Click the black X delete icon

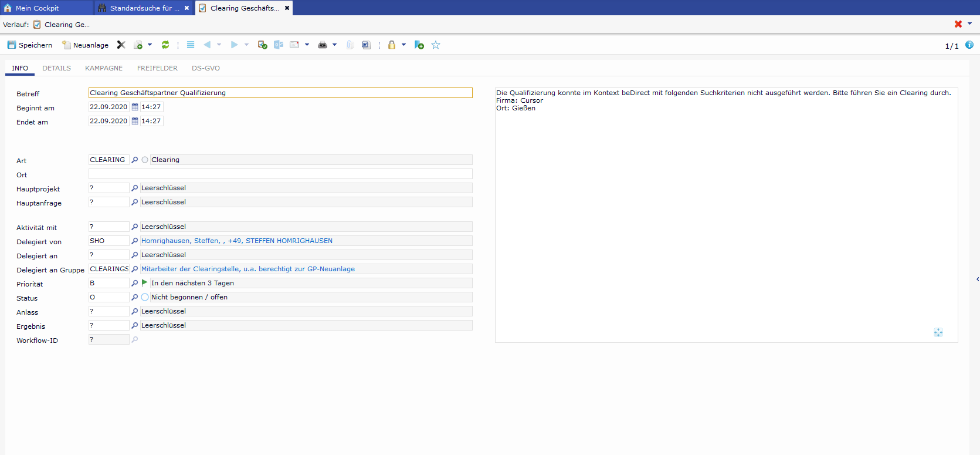[x=121, y=45]
